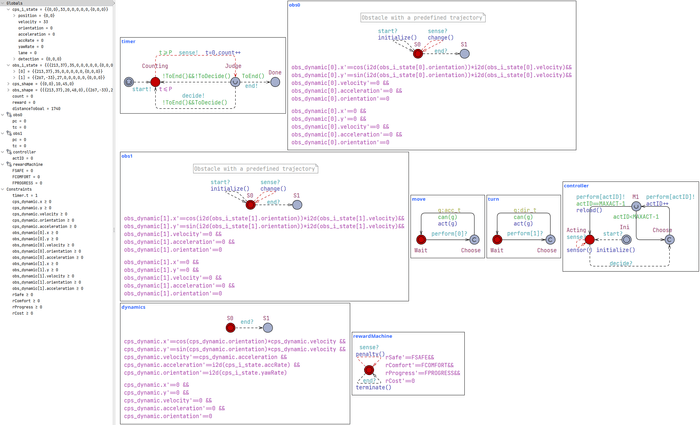Click the 'perform[0]?' edge label in move
Viewport: 700px width, 425px height.
click(x=449, y=233)
